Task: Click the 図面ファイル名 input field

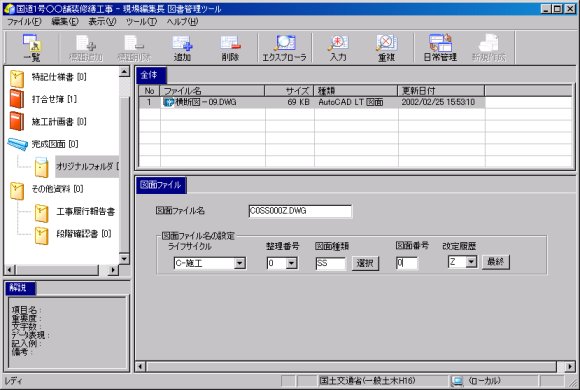Action: point(300,211)
